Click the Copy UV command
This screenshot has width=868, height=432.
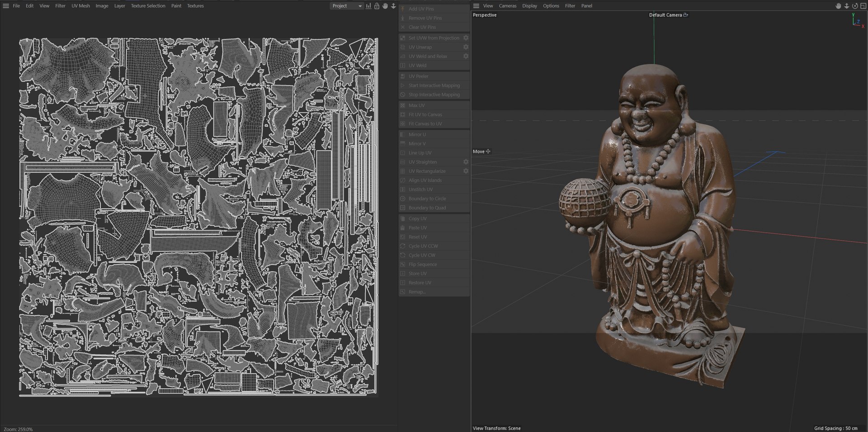tap(434, 218)
